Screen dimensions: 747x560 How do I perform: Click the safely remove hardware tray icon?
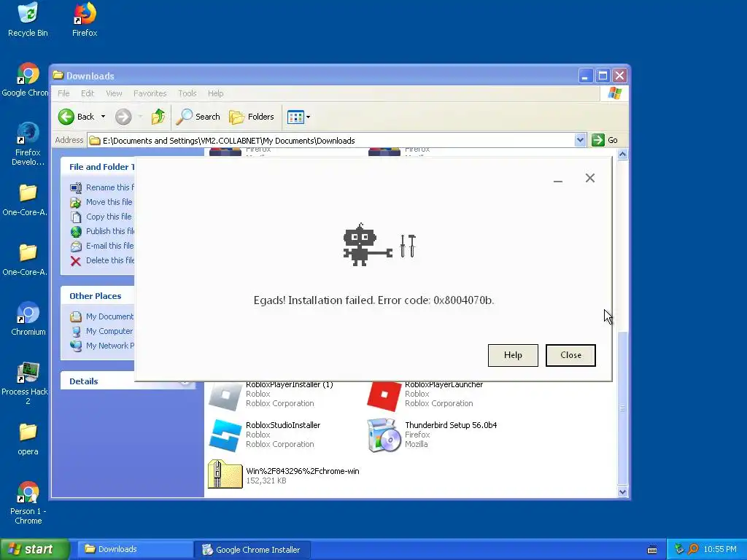click(x=679, y=549)
